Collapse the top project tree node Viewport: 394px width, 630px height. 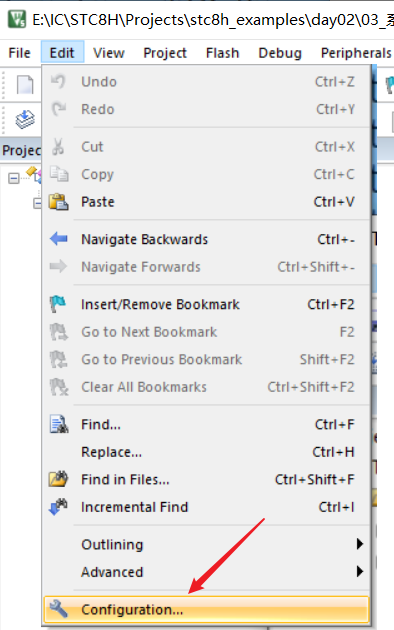point(14,178)
